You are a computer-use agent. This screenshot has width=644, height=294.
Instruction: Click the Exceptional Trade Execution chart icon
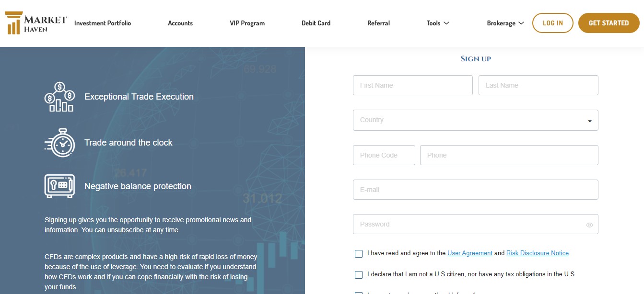click(59, 97)
